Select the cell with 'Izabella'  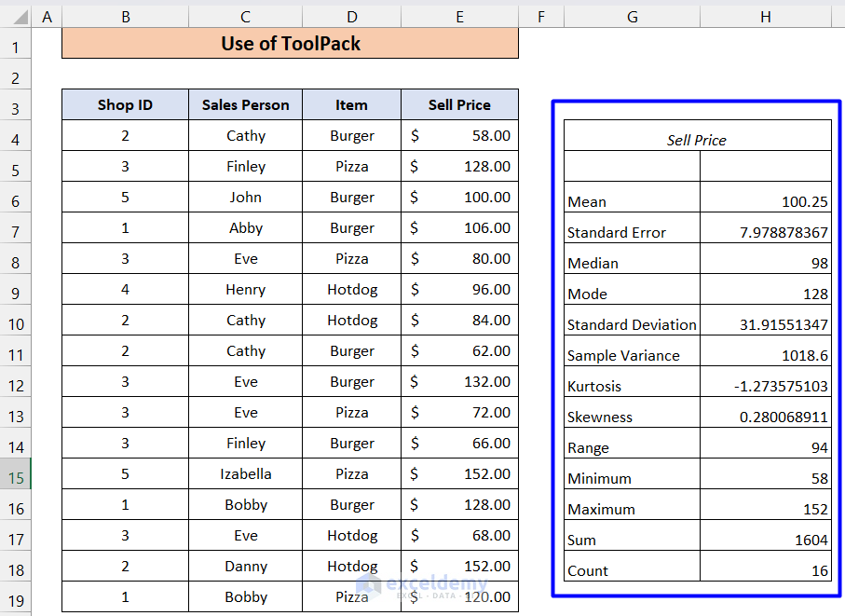point(245,473)
